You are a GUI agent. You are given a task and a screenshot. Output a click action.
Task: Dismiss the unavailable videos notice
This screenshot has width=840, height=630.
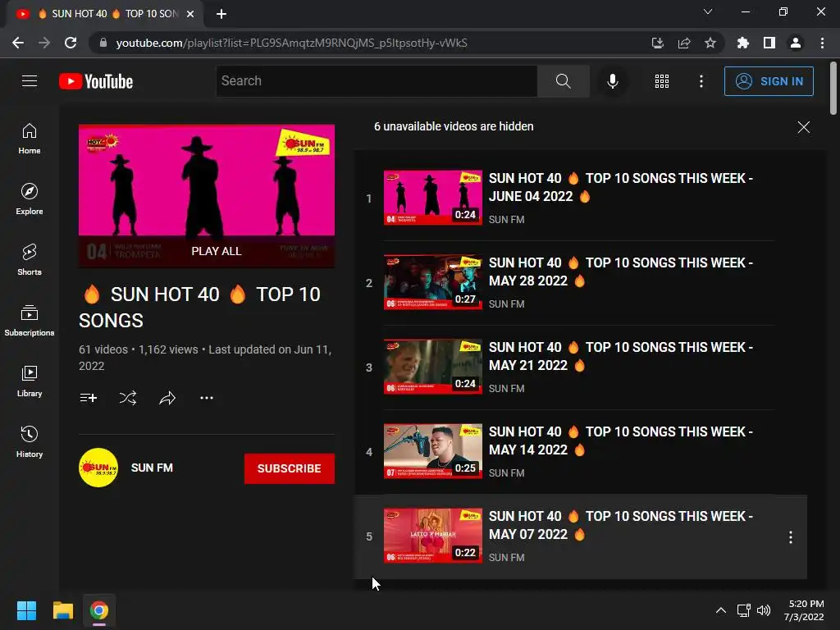[804, 127]
